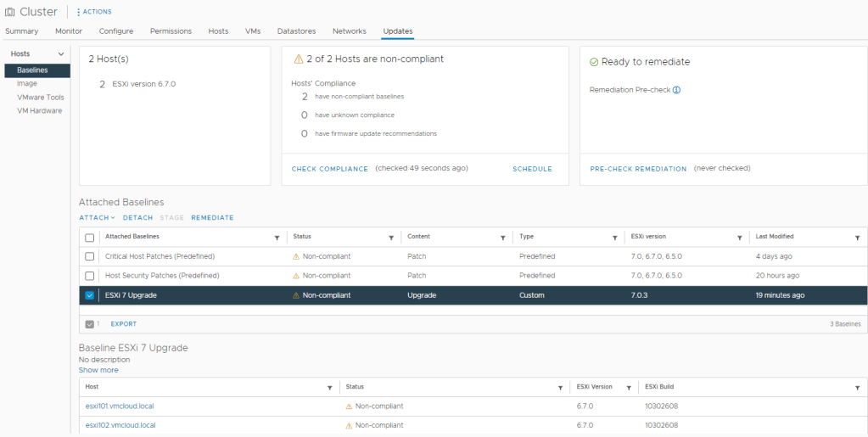
Task: Click filter icon in ESXi version column
Action: pyautogui.click(x=740, y=238)
